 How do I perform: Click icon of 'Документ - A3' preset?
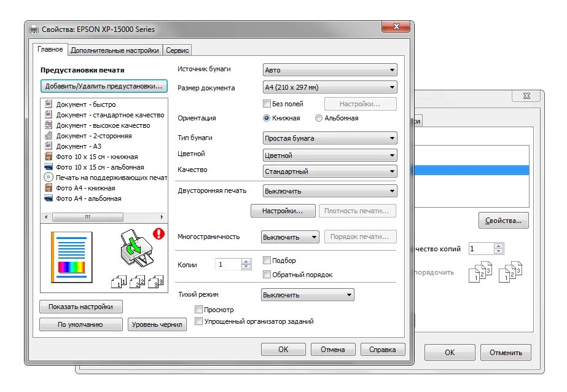(x=48, y=146)
